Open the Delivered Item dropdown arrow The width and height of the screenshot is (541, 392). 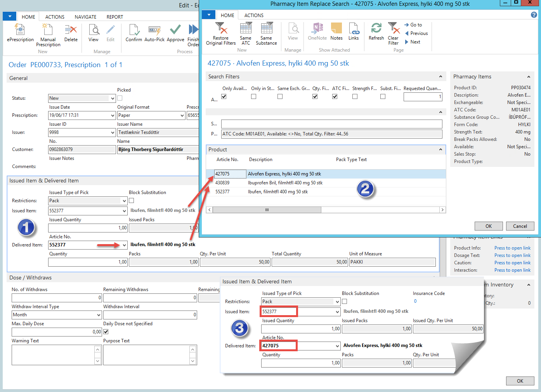(124, 245)
